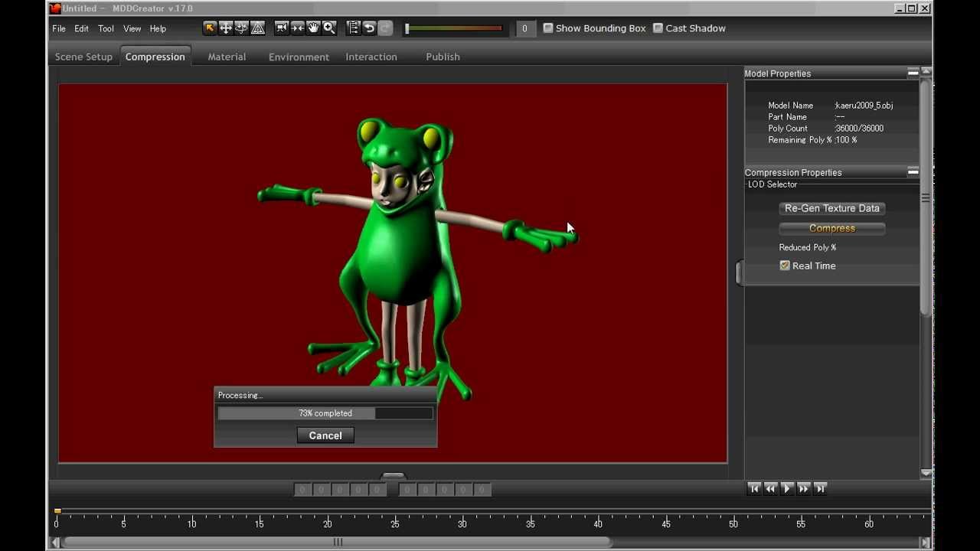
Task: Open the View menu
Action: 132,28
